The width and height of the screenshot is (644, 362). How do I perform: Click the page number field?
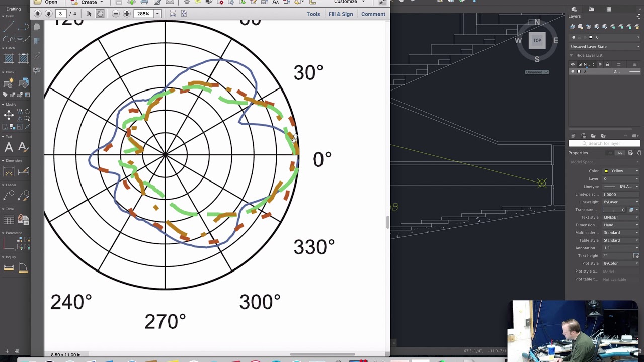pos(60,14)
